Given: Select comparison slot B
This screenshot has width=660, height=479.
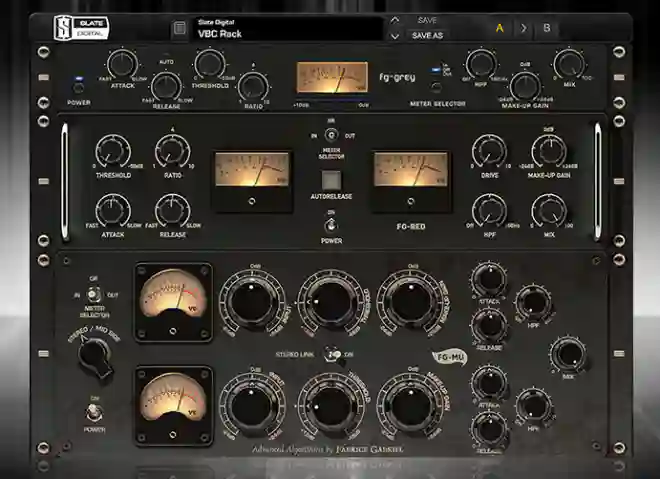Looking at the screenshot, I should coord(546,28).
